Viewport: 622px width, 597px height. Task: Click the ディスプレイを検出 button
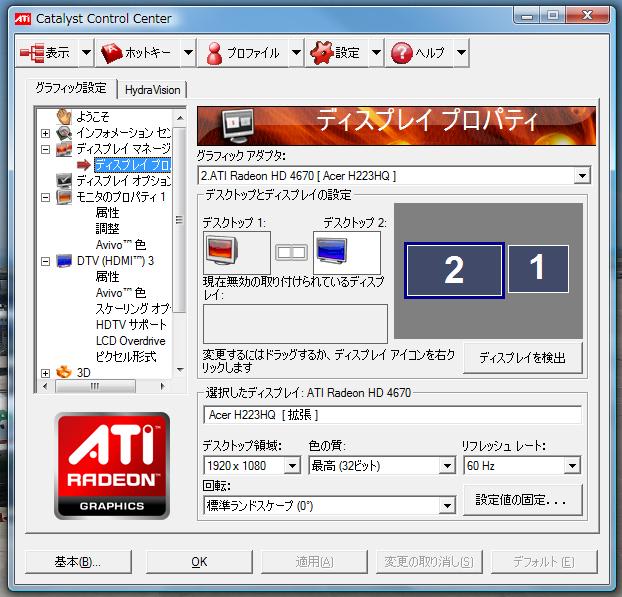[522, 358]
